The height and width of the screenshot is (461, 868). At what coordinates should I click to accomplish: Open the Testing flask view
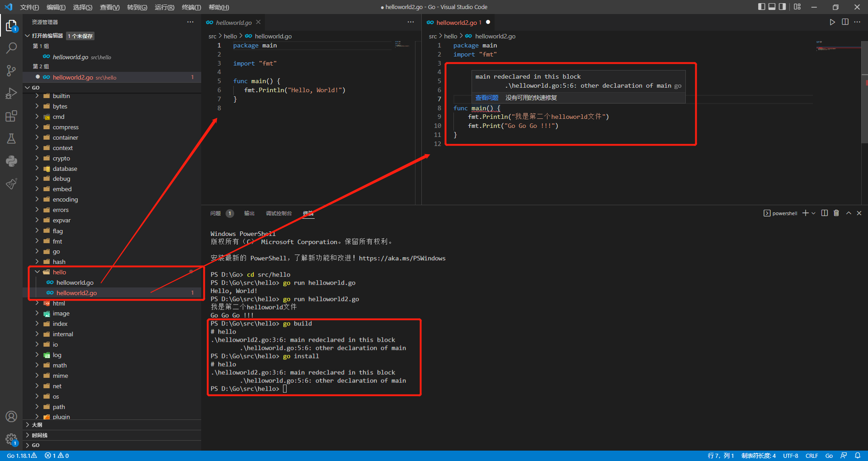(11, 139)
